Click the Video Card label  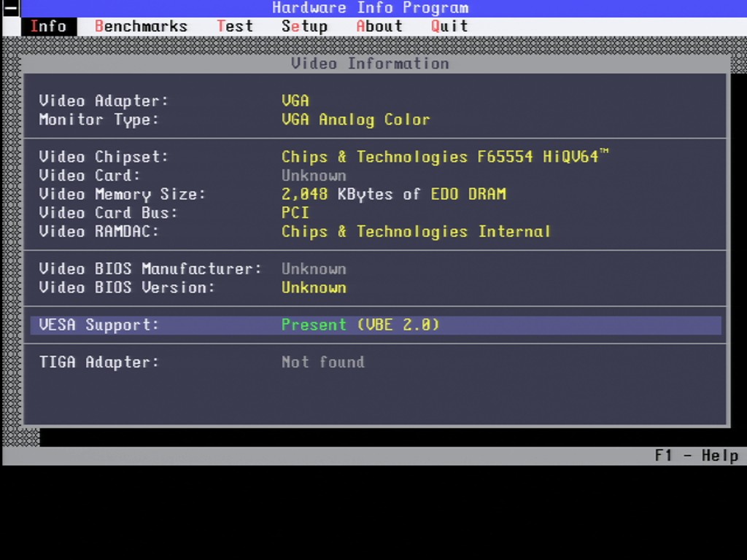(x=90, y=176)
